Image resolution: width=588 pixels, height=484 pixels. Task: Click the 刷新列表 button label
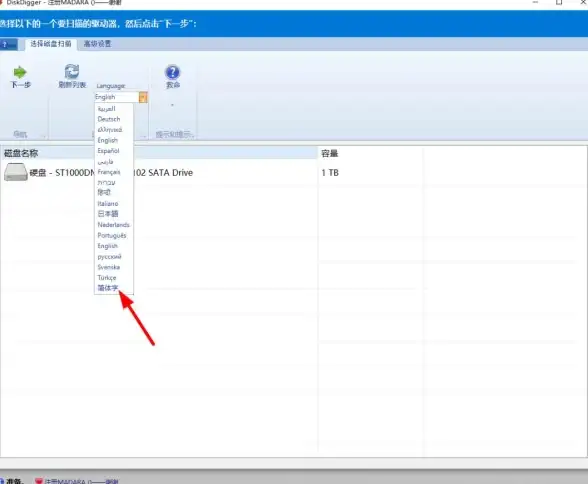click(72, 85)
